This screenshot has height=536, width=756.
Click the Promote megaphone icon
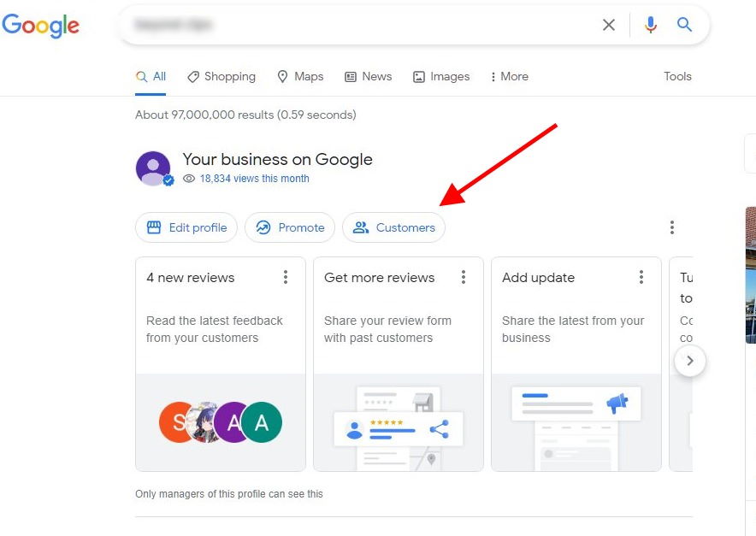tap(263, 227)
